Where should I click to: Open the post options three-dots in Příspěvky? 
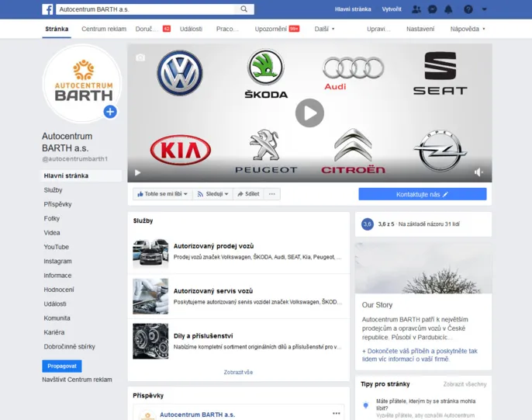337,413
